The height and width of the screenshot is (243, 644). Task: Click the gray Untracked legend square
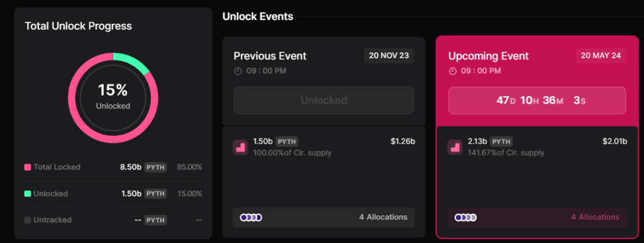click(x=28, y=220)
